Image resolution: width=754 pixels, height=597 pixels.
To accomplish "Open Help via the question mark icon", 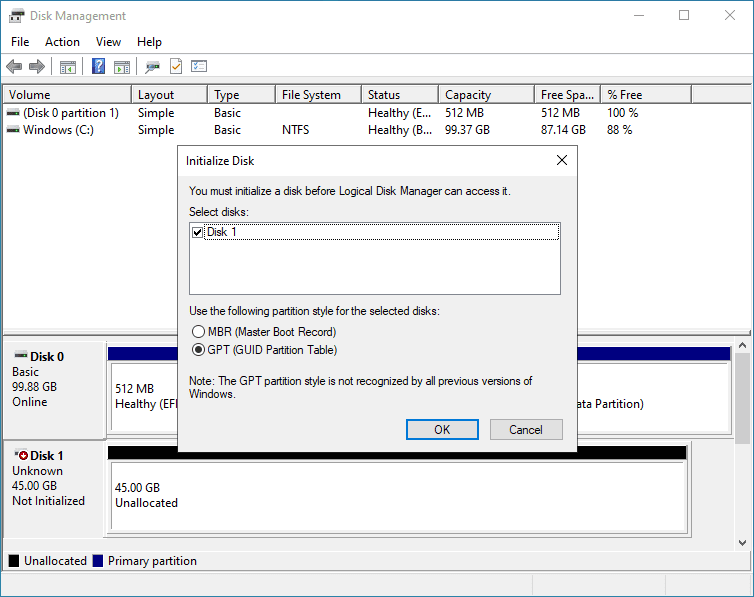I will click(x=98, y=66).
